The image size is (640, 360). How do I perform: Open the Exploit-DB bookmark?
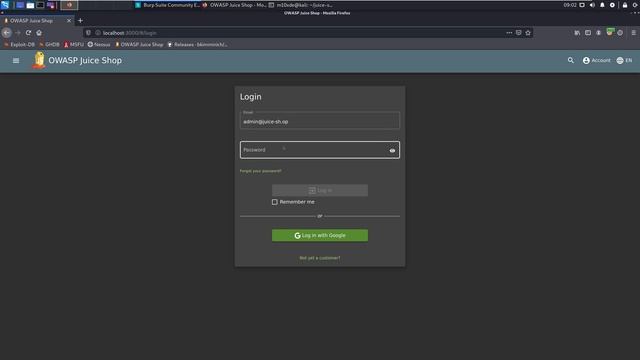coord(20,44)
